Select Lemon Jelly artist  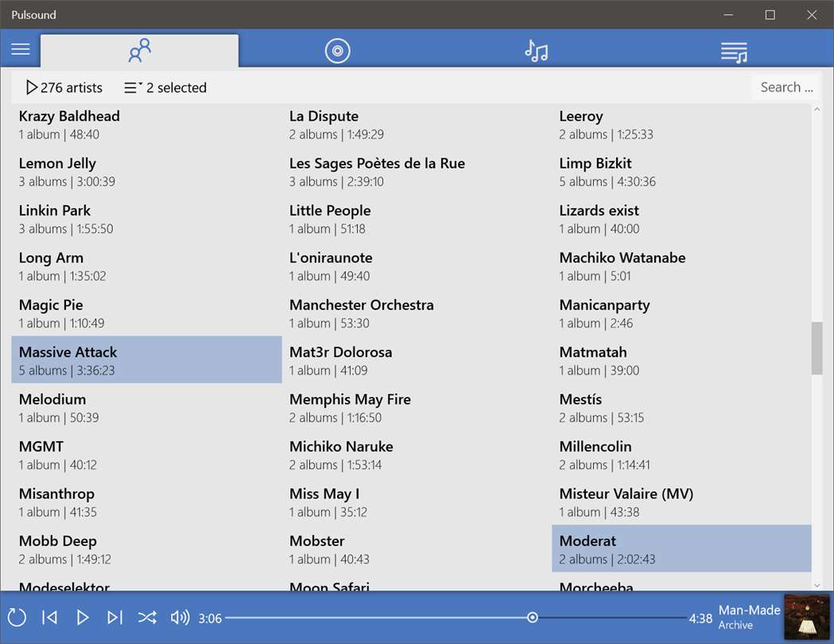146,171
